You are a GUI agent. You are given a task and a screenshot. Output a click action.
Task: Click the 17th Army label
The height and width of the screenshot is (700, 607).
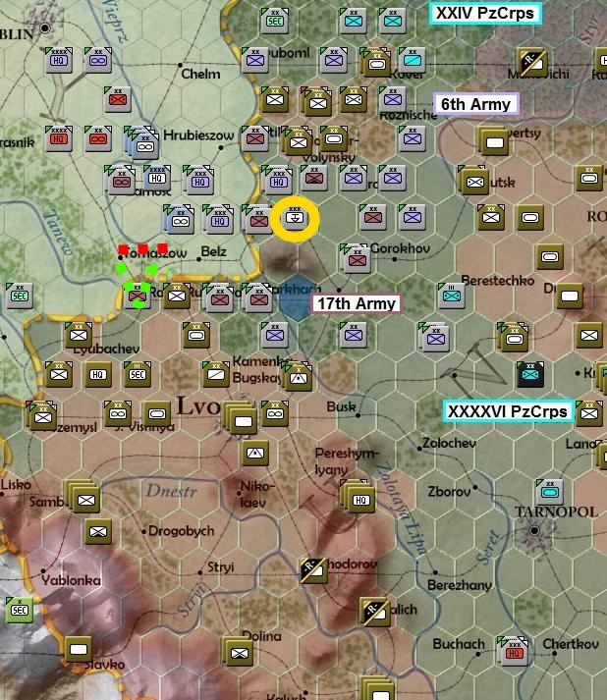tap(357, 303)
